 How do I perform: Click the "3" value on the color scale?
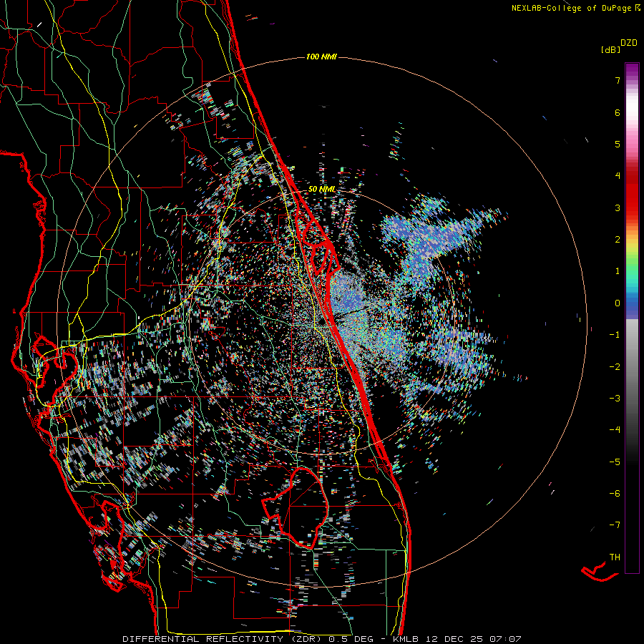(618, 208)
